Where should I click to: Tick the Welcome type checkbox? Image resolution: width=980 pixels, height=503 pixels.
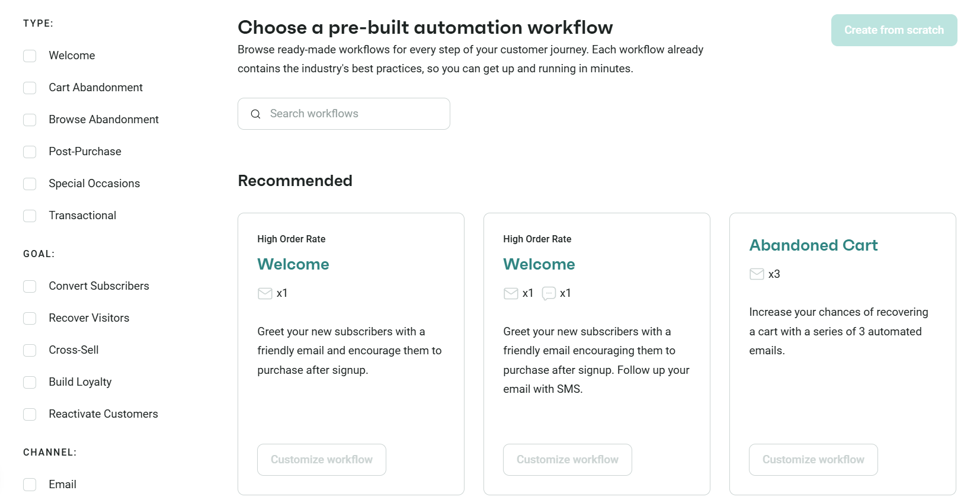30,56
